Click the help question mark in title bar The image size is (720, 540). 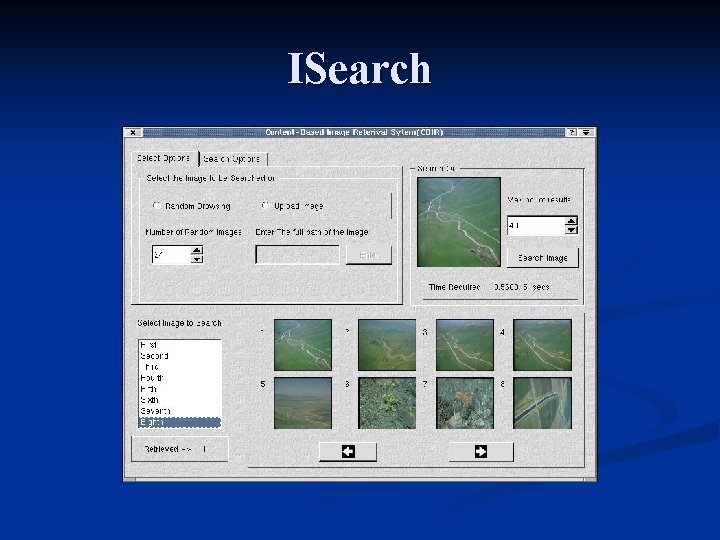(x=572, y=132)
